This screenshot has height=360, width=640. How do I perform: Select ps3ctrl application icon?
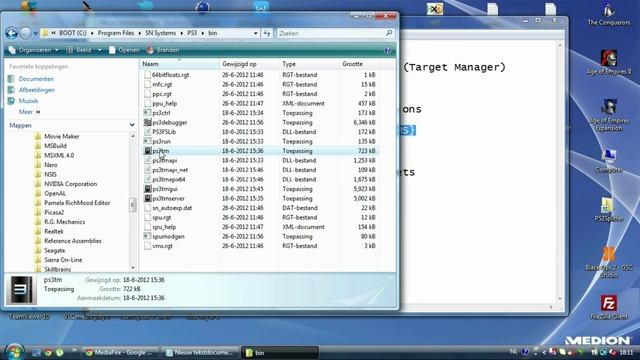click(x=147, y=113)
